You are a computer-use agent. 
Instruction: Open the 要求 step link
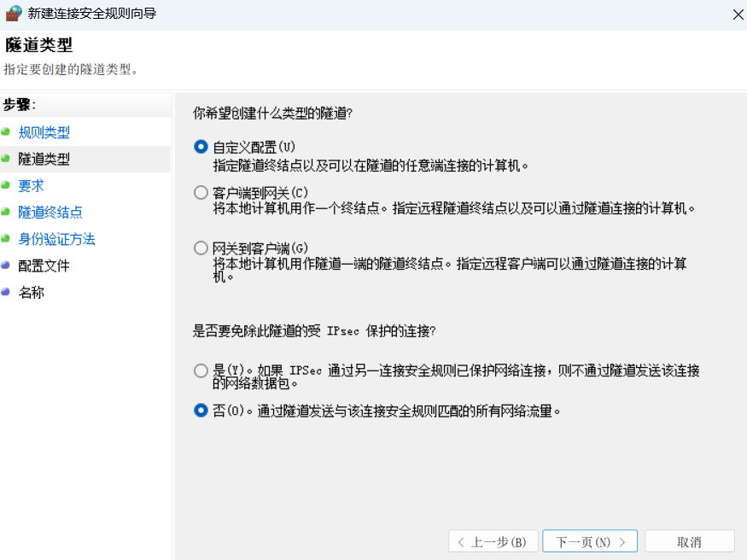(31, 185)
